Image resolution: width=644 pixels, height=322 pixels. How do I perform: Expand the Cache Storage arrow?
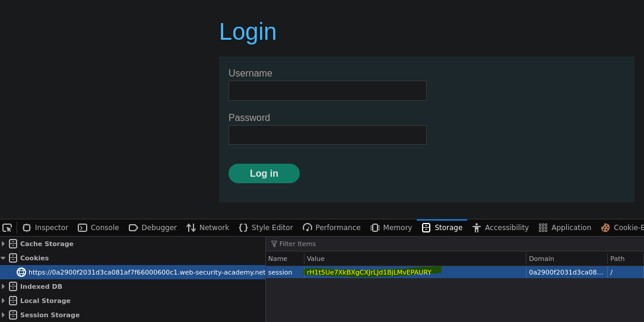pos(4,244)
